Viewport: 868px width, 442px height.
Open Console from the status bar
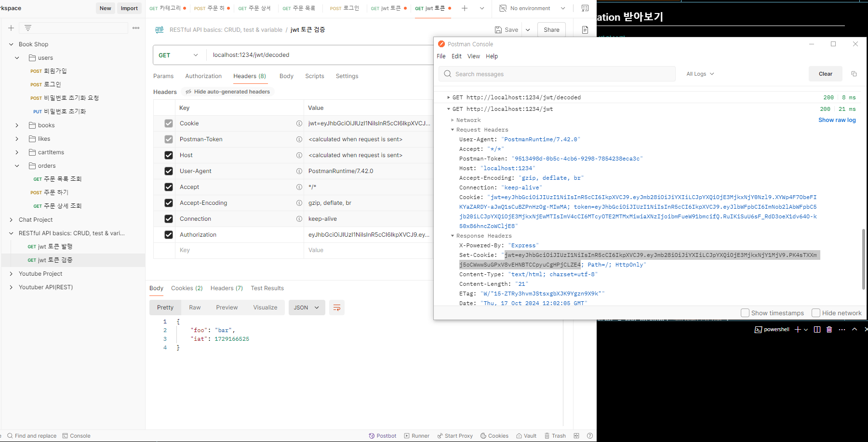tap(76, 436)
